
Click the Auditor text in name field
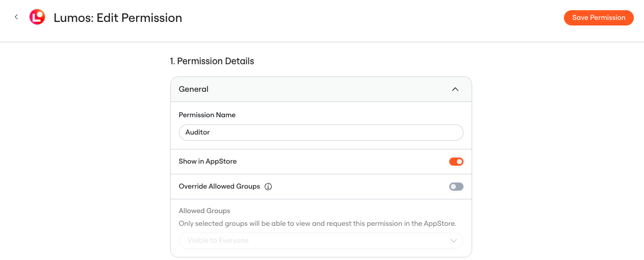pyautogui.click(x=198, y=133)
